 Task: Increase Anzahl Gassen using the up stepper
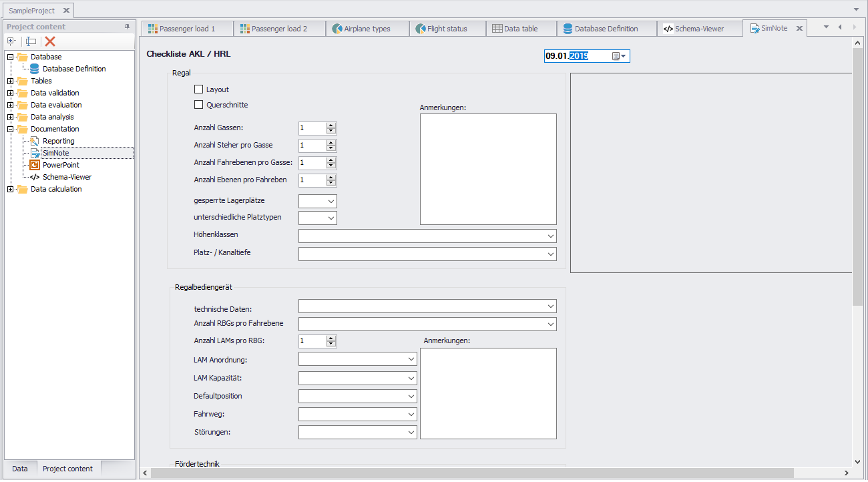[x=331, y=125]
